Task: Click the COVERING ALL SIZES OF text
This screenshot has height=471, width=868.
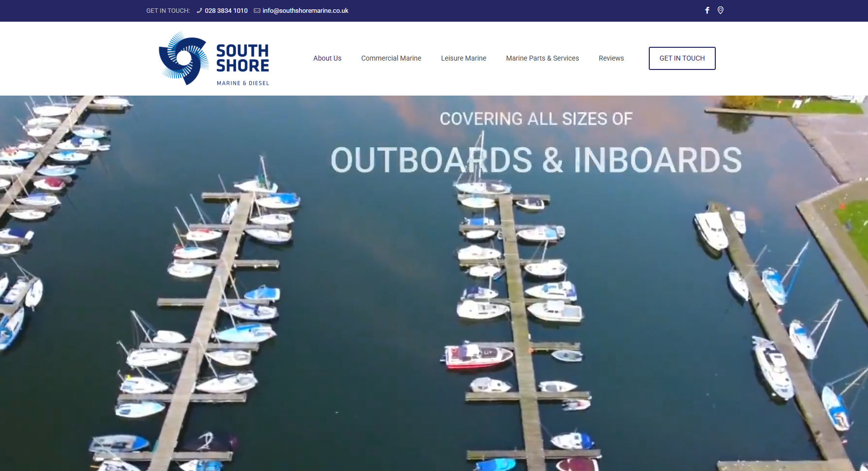Action: pos(536,119)
